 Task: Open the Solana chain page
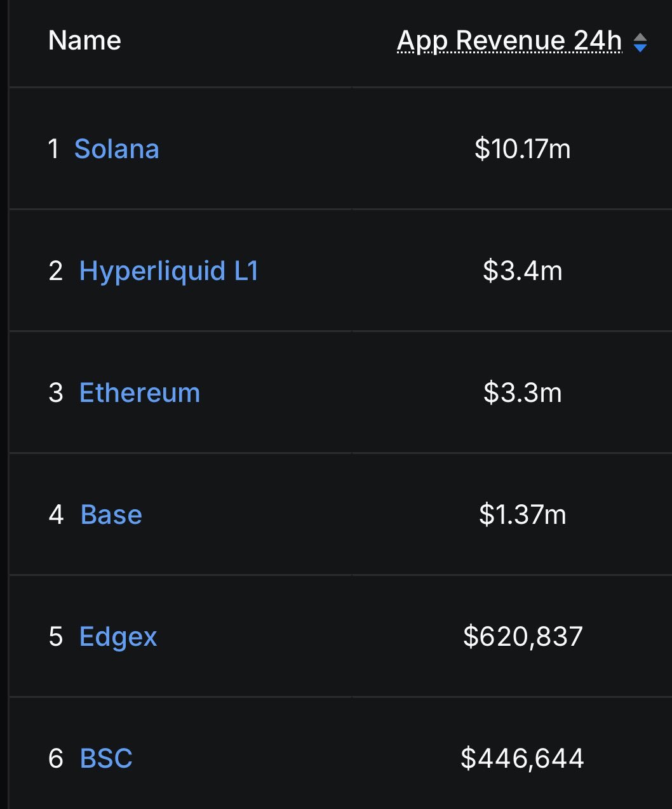coord(117,150)
